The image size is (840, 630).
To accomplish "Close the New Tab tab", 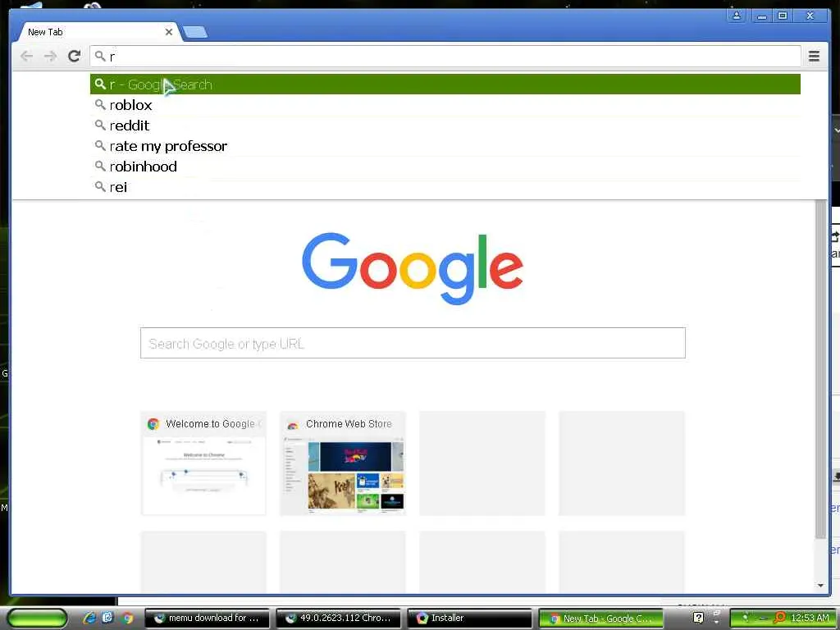I will point(169,32).
